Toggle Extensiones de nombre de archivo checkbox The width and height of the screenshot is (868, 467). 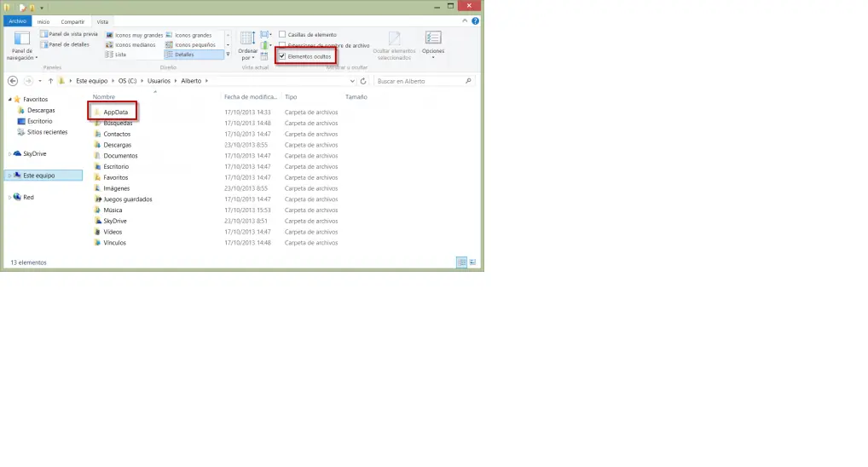(x=282, y=45)
